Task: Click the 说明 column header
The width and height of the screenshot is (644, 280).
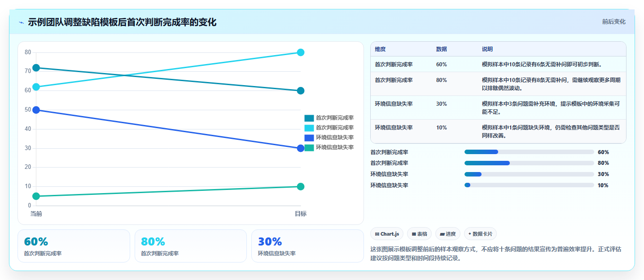Action: pyautogui.click(x=487, y=49)
